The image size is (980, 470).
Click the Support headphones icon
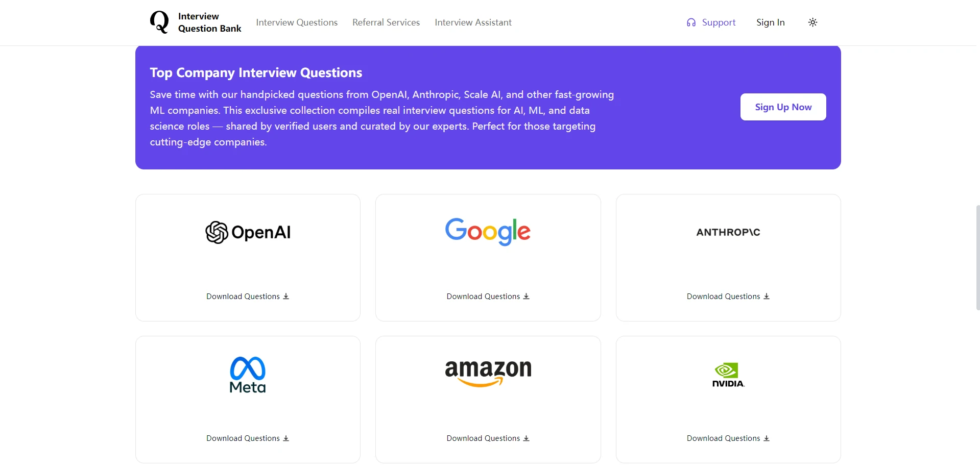tap(691, 22)
